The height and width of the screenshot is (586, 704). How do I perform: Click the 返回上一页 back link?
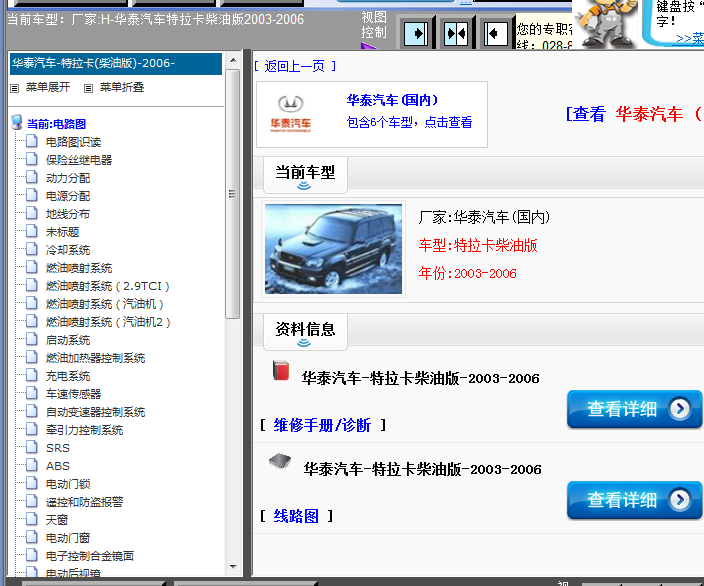point(295,66)
